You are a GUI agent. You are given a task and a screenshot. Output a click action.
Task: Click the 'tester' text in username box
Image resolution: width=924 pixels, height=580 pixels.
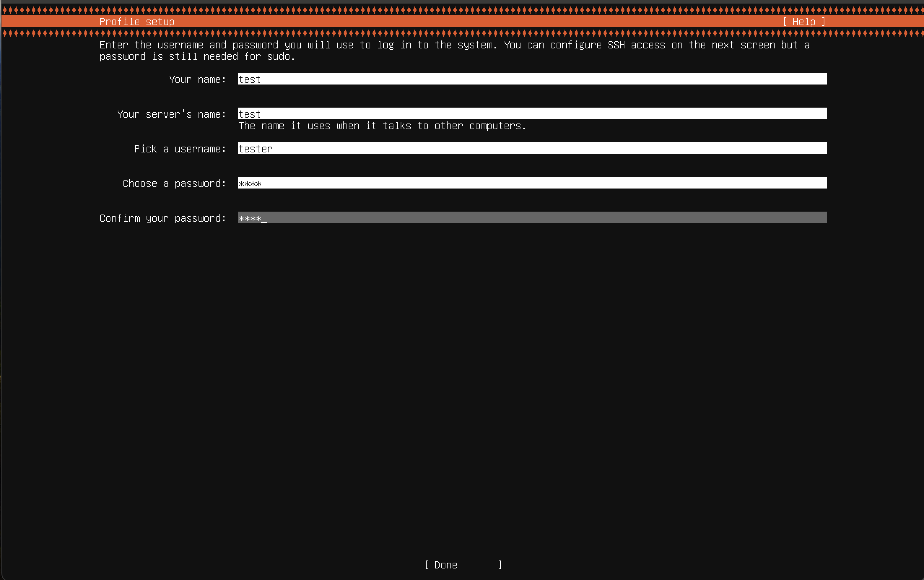pos(255,148)
